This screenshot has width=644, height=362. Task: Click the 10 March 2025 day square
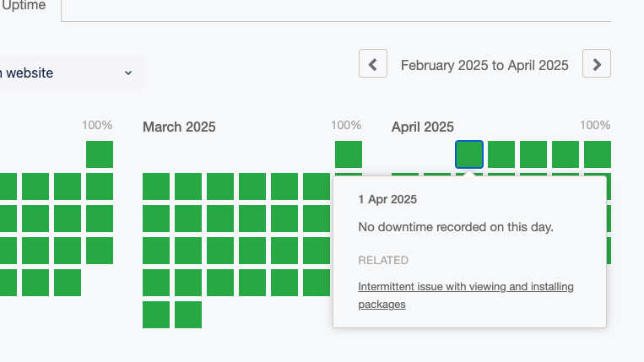pos(188,219)
